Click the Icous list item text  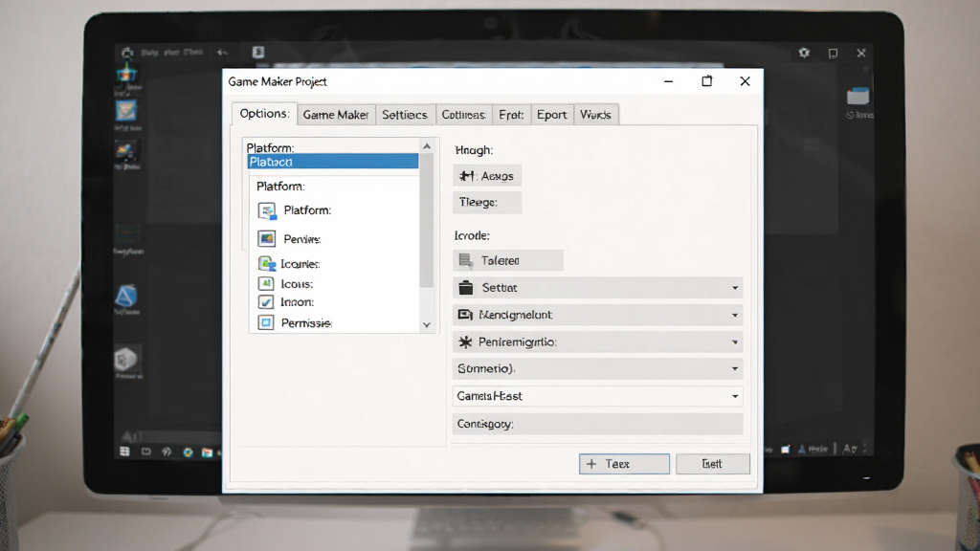(x=297, y=284)
